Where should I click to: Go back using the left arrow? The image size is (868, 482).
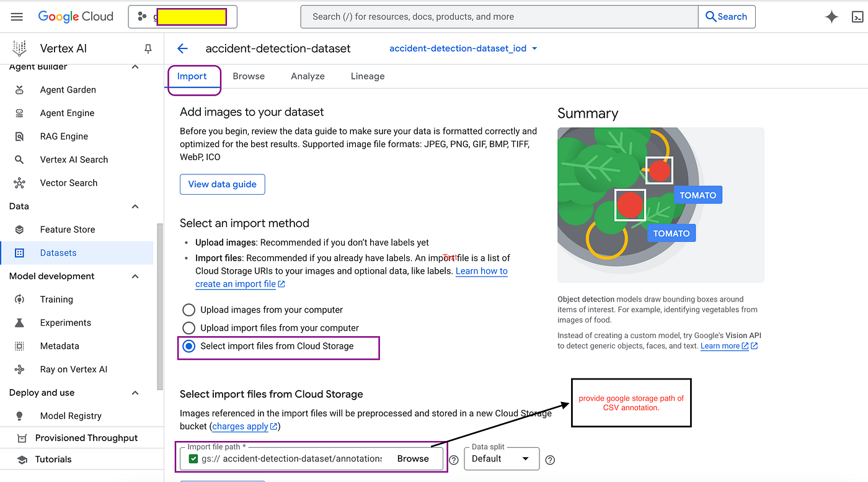182,48
